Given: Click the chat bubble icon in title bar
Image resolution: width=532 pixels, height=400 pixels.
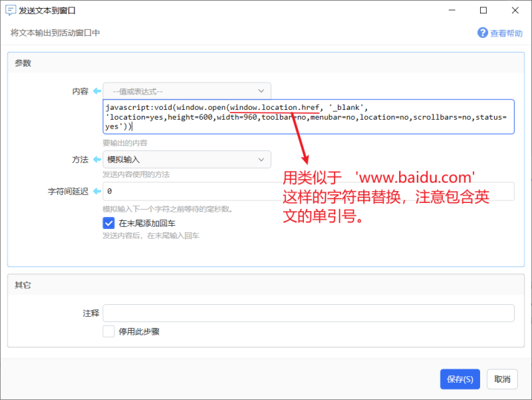Looking at the screenshot, I should [11, 10].
